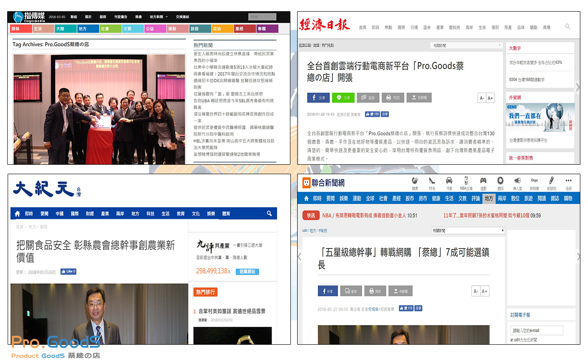Click the red 快訊 badge on 聯合新聞網
Screen dimensions: 588x364
pyautogui.click(x=311, y=215)
